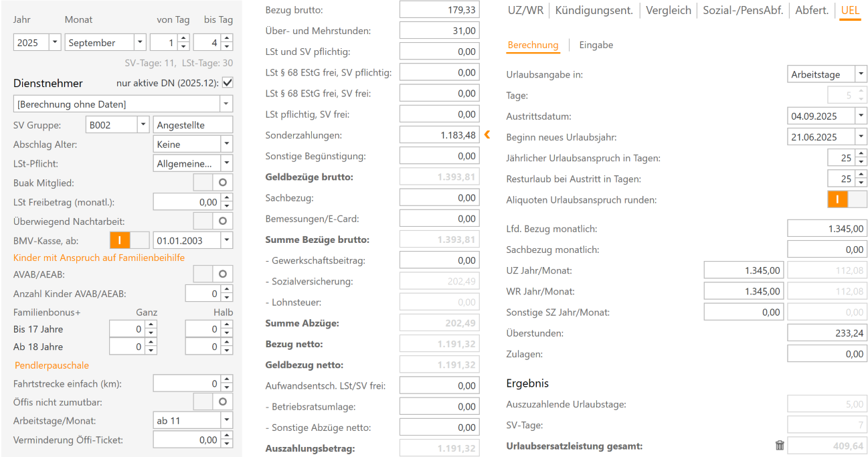Increase Anzahl Kinder AVAB/AEAB count
This screenshot has width=868, height=457.
227,290
